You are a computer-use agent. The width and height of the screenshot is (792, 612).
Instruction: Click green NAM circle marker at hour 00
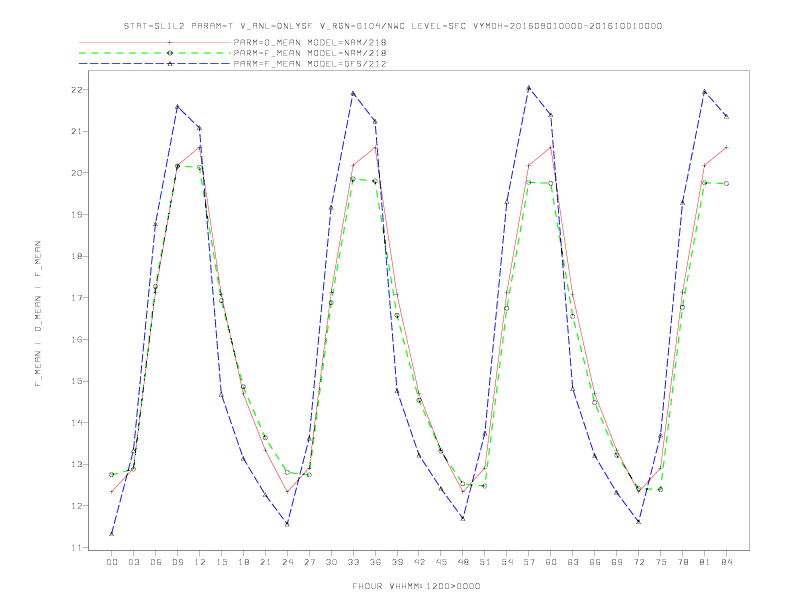pyautogui.click(x=112, y=475)
